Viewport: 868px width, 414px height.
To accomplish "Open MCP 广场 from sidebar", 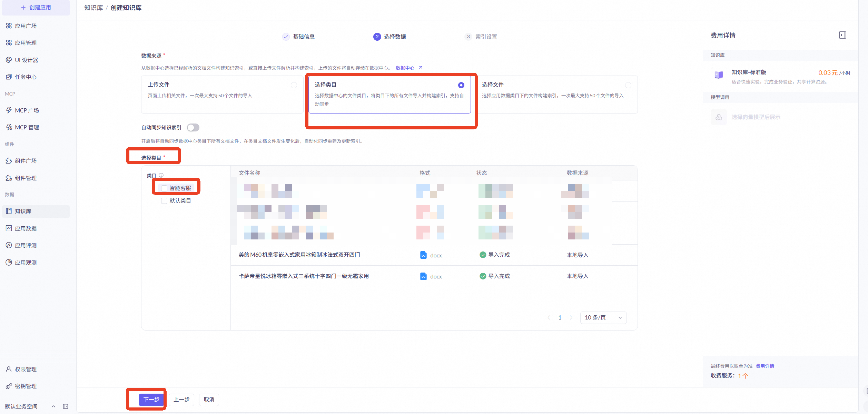I will click(27, 110).
